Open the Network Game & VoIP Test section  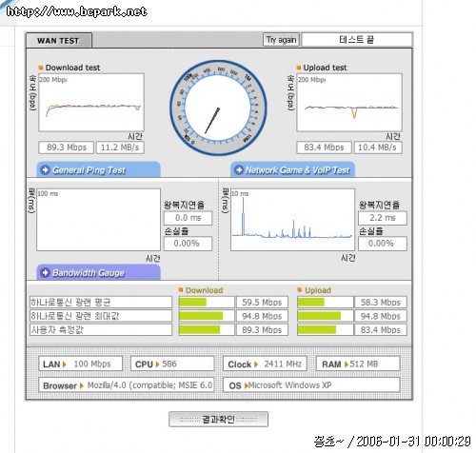coord(292,169)
